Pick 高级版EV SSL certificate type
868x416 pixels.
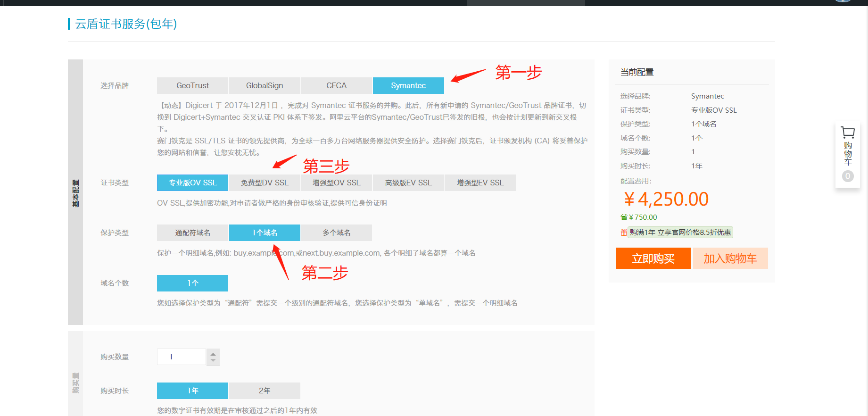[408, 183]
